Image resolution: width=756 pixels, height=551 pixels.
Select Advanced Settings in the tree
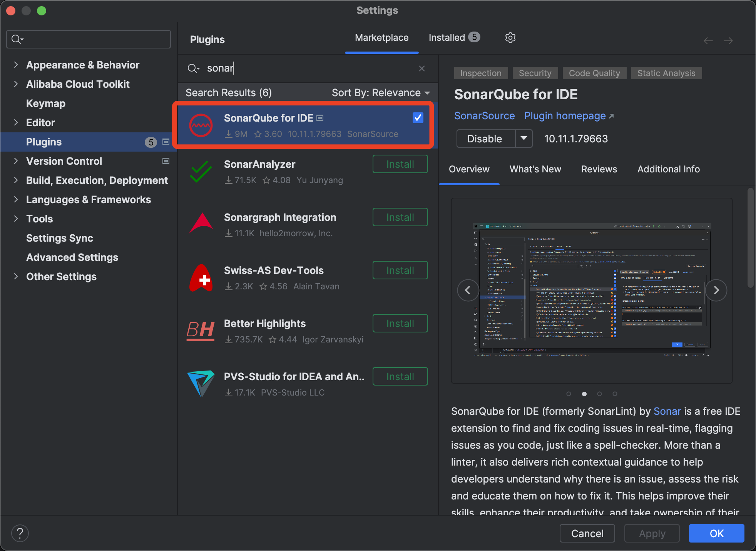click(x=72, y=257)
